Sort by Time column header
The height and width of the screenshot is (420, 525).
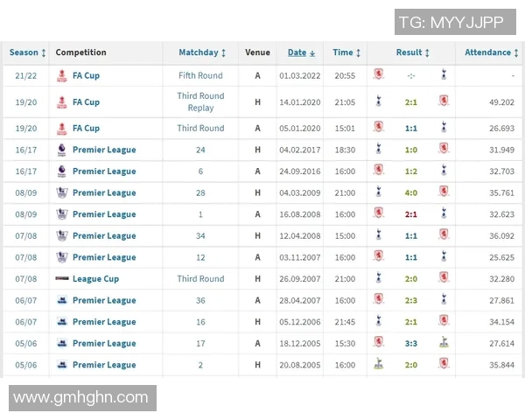(x=346, y=52)
